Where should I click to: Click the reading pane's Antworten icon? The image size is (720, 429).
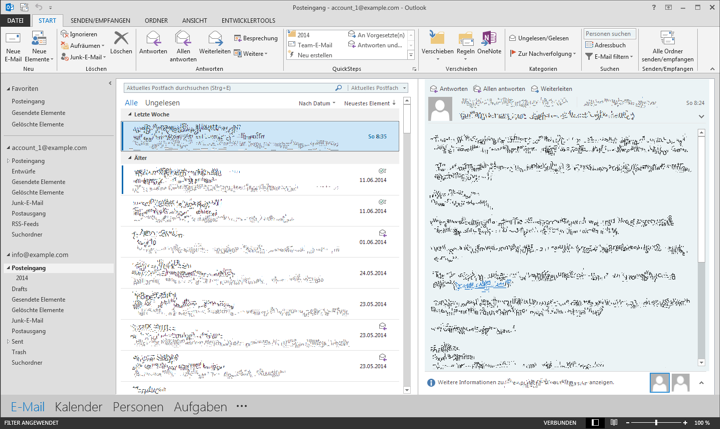tap(433, 89)
